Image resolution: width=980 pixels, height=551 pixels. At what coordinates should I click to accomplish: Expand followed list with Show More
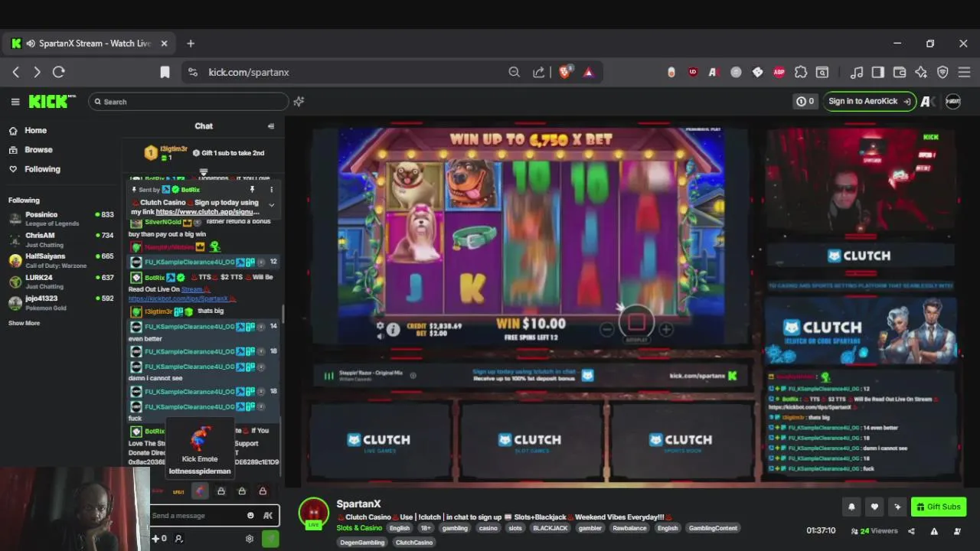tap(24, 323)
